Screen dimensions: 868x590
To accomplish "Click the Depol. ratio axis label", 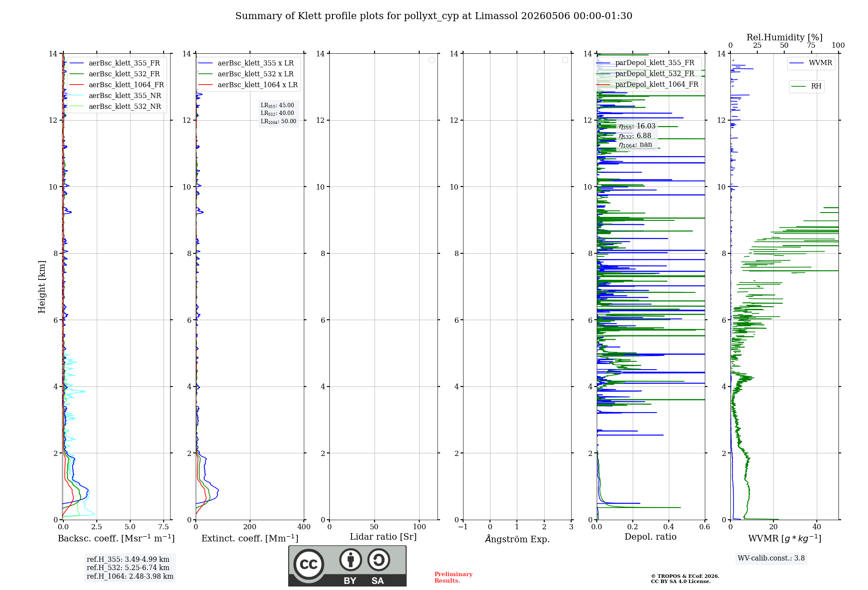I will (x=651, y=537).
